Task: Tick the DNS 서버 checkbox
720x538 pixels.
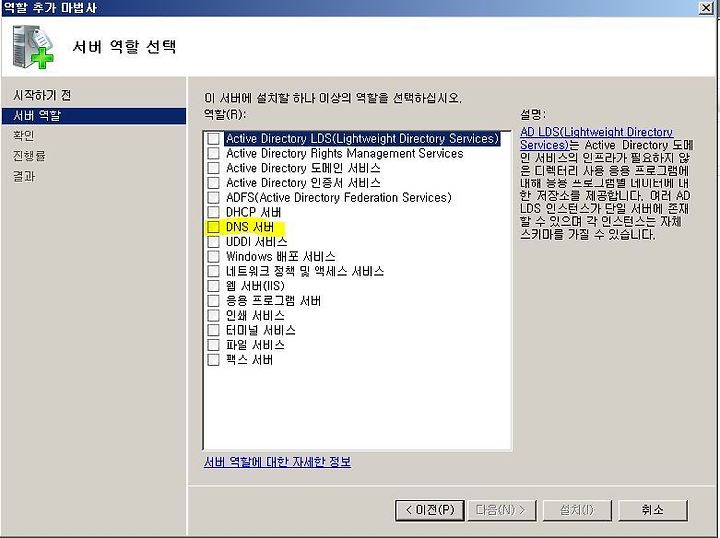Action: (x=214, y=227)
